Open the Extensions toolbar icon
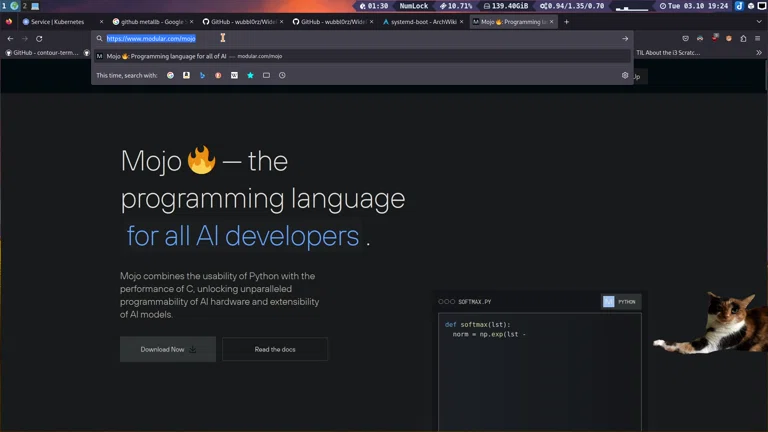The width and height of the screenshot is (768, 432). pyautogui.click(x=743, y=39)
